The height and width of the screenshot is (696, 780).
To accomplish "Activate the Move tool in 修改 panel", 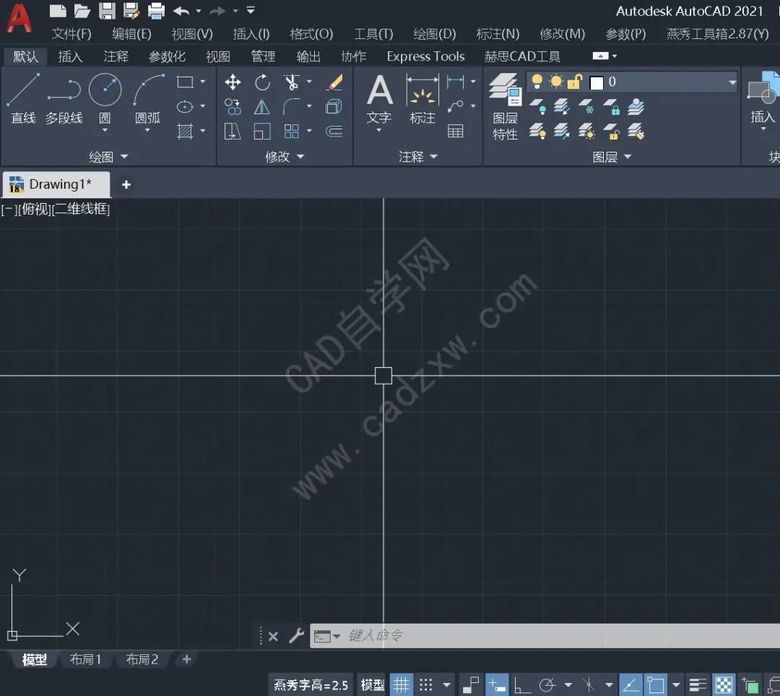I will tap(233, 82).
